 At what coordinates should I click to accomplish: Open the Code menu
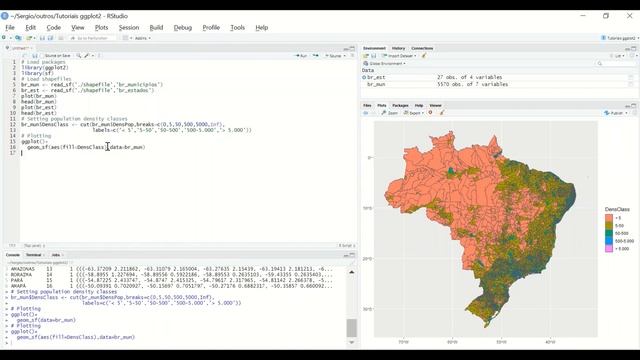tap(53, 28)
